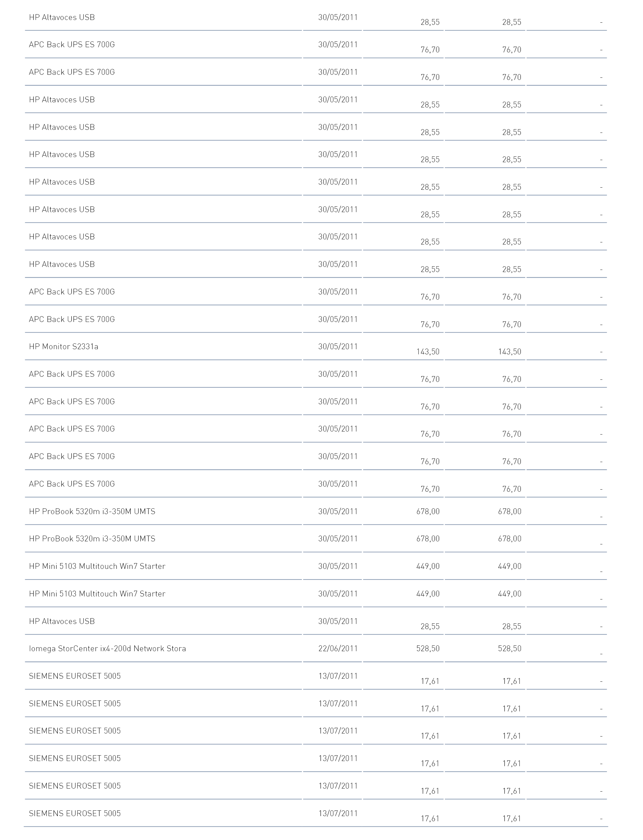Select the first HP Mini 5103 Multitouch row
The width and height of the screenshot is (643, 840).
pyautogui.click(x=316, y=566)
